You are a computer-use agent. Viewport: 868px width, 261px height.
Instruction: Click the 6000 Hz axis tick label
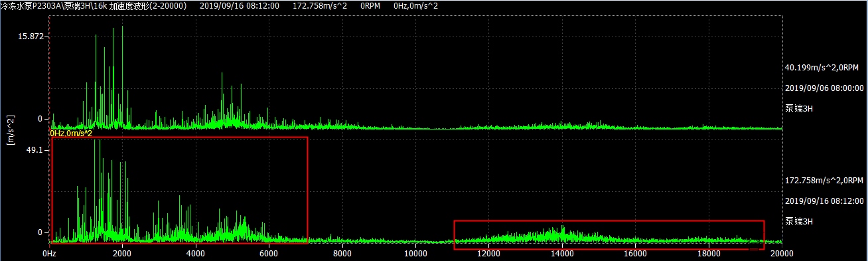point(269,254)
